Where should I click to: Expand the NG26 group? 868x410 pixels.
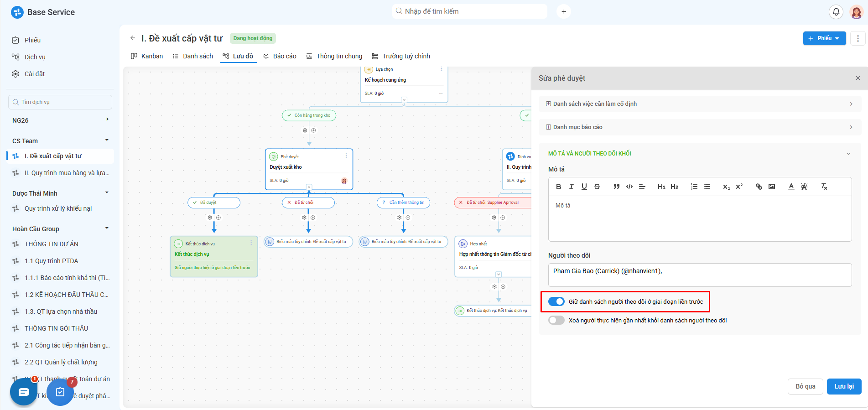click(x=107, y=119)
